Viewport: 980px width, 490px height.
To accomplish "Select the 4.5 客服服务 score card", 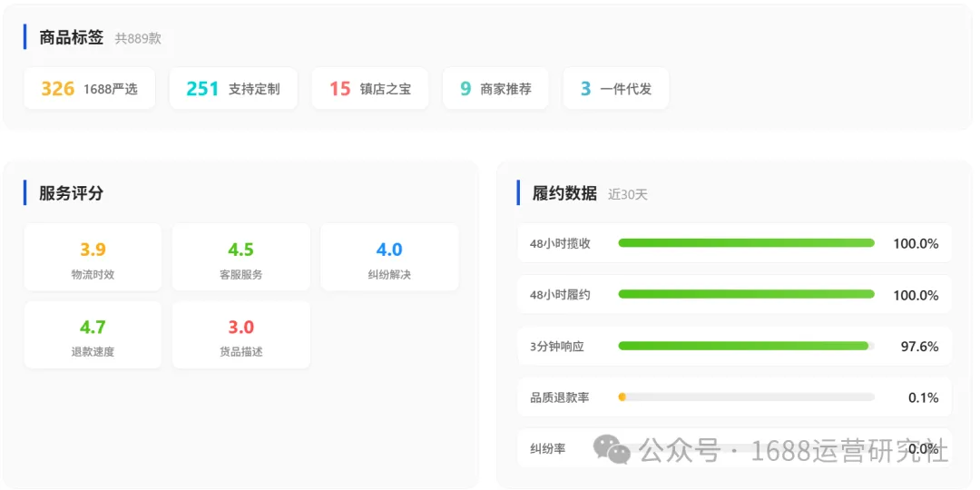I will pyautogui.click(x=240, y=258).
